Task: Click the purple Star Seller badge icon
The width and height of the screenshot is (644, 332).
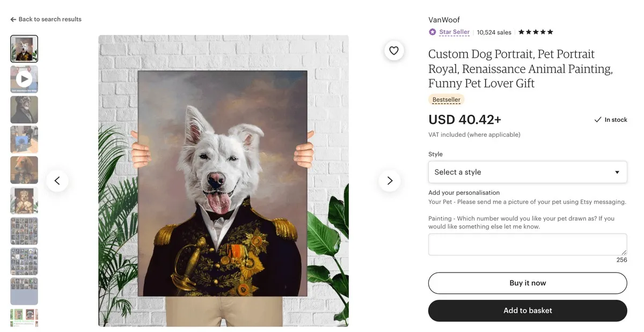Action: click(432, 32)
